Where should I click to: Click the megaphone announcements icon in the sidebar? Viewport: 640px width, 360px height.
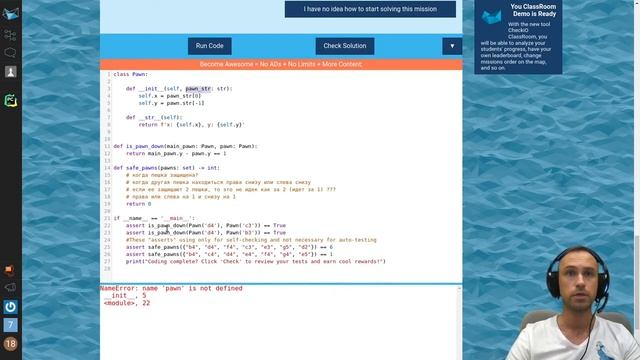click(10, 287)
